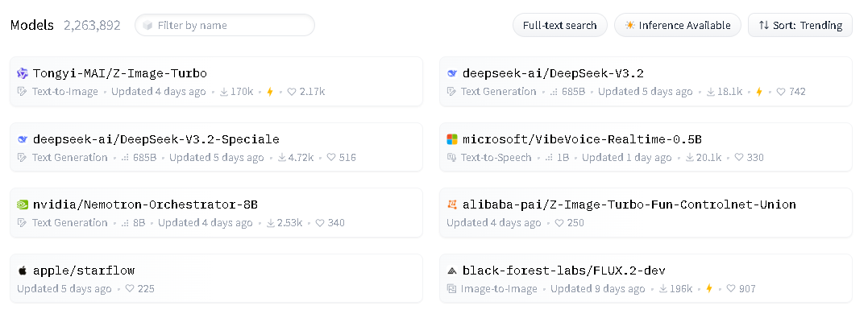Viewport: 868px width, 314px height.
Task: Click the DeepSeek-V3.2 whale logo icon
Action: (x=451, y=73)
